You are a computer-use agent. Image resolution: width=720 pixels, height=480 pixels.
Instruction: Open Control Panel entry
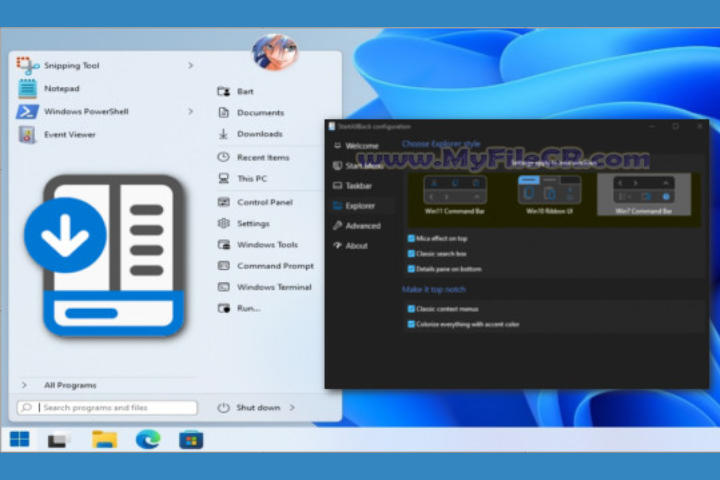click(x=255, y=202)
